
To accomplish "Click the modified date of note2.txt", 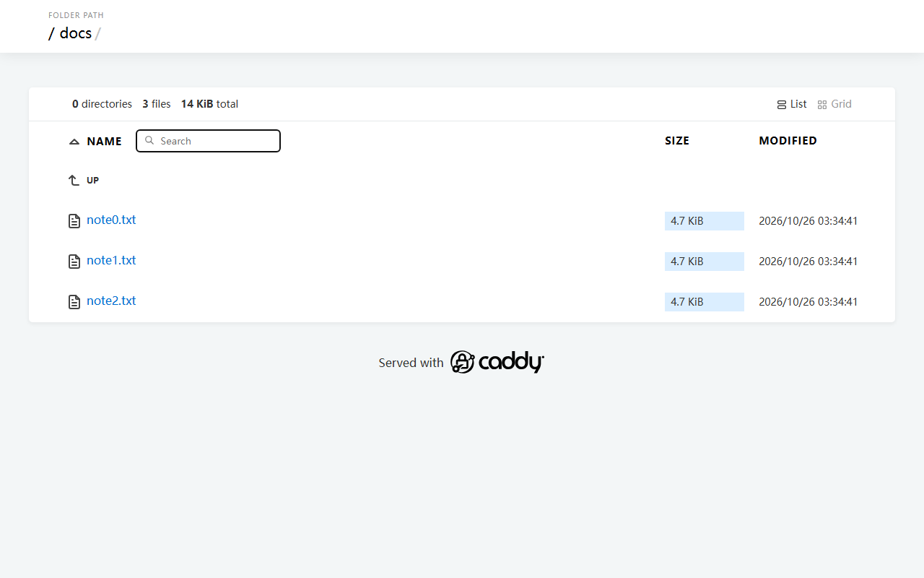I will [x=808, y=302].
